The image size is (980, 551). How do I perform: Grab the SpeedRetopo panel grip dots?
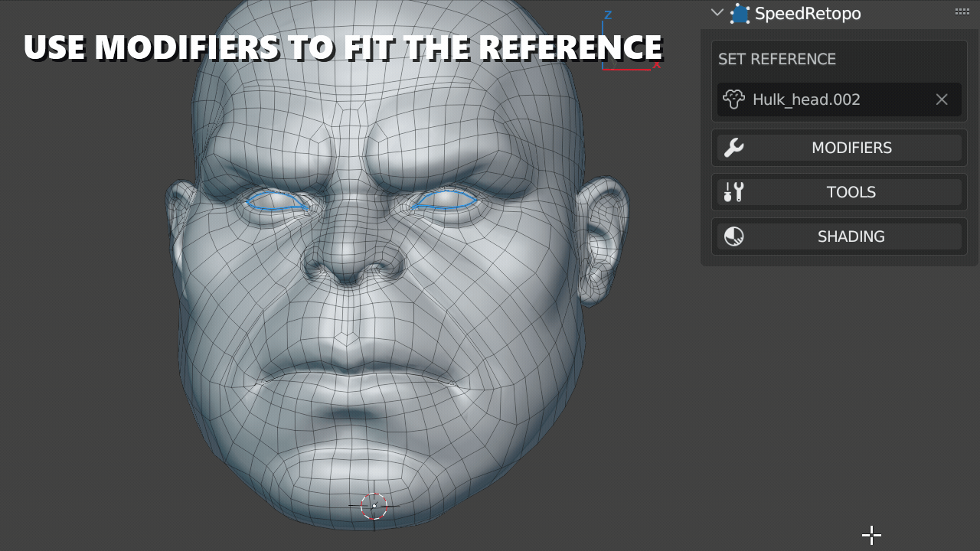click(962, 11)
